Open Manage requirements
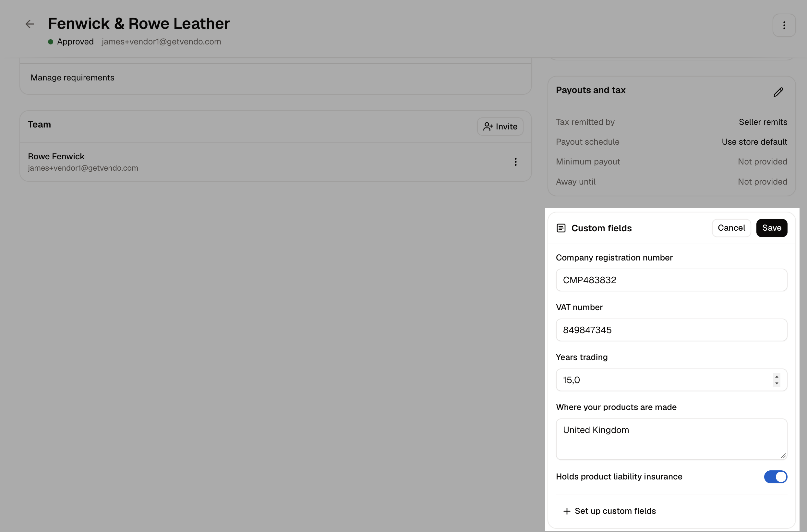 pyautogui.click(x=72, y=78)
